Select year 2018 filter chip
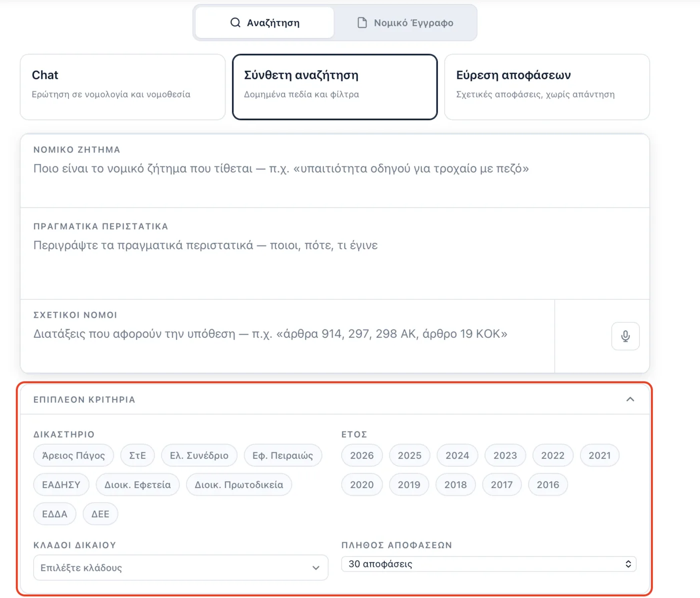 (455, 485)
